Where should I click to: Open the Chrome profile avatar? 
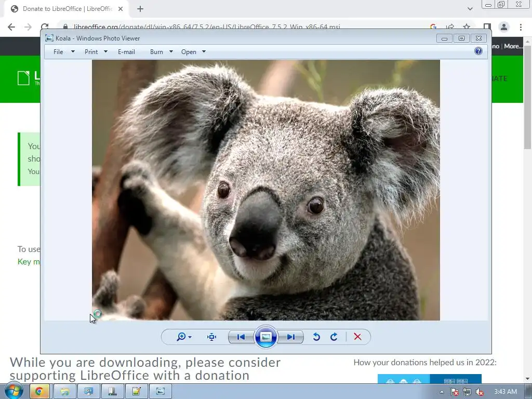point(504,27)
